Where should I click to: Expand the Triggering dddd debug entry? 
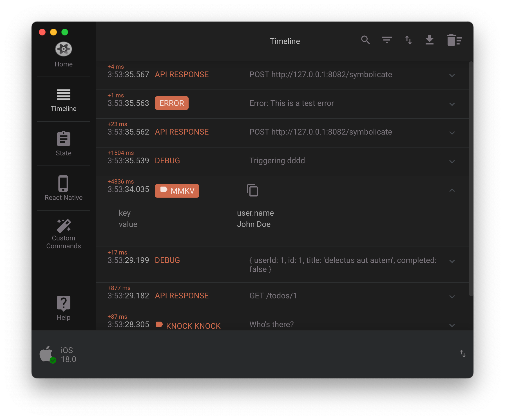tap(452, 162)
